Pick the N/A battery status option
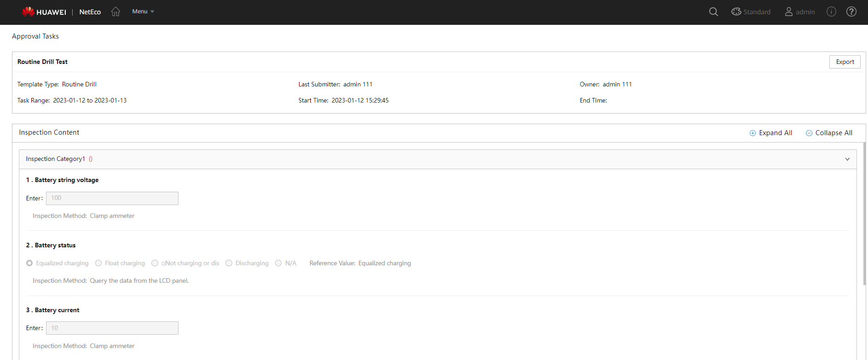Image resolution: width=868 pixels, height=360 pixels. pyautogui.click(x=278, y=263)
